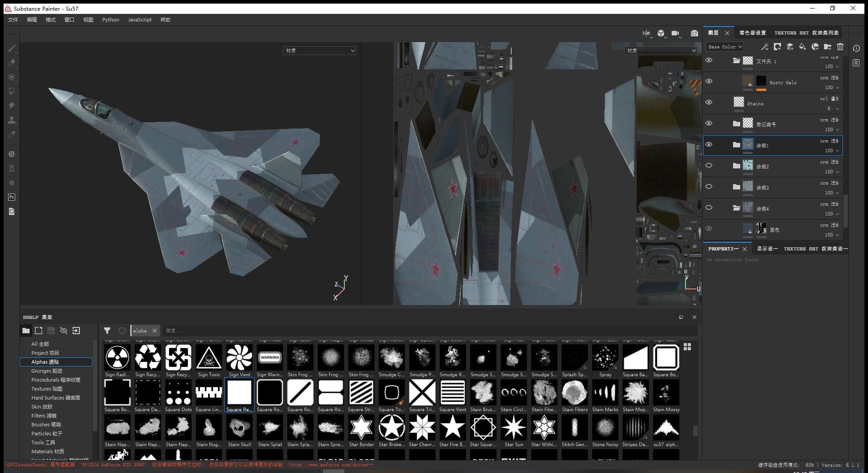The width and height of the screenshot is (868, 473).
Task: Open the resource updater icon below Ps
Action: (x=12, y=211)
